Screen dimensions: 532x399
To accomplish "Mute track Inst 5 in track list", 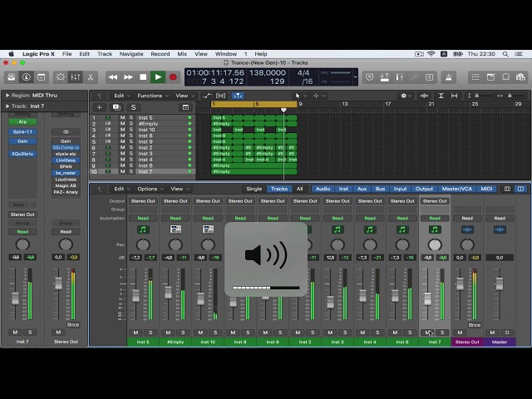I will click(x=122, y=118).
